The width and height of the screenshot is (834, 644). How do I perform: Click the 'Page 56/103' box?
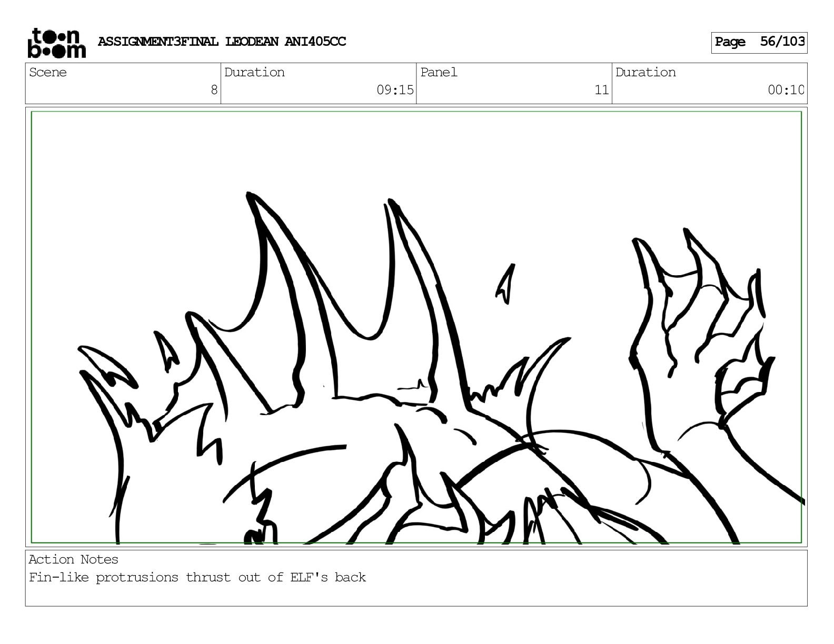[759, 42]
